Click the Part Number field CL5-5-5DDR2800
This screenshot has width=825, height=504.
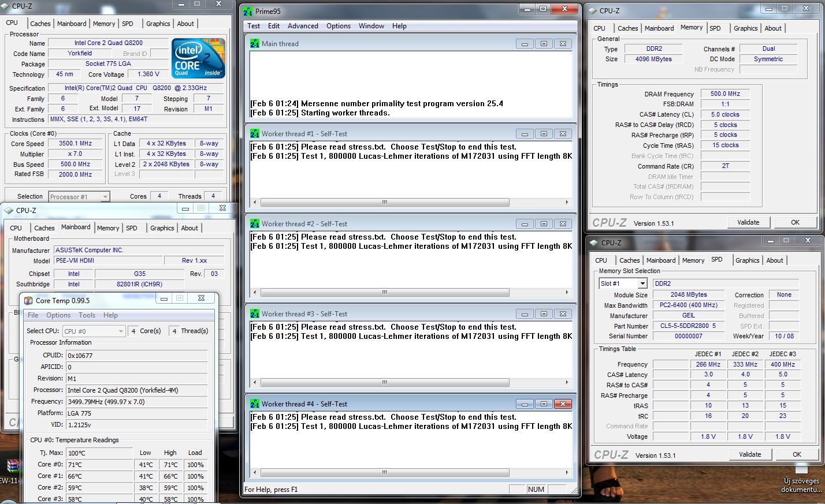point(689,326)
